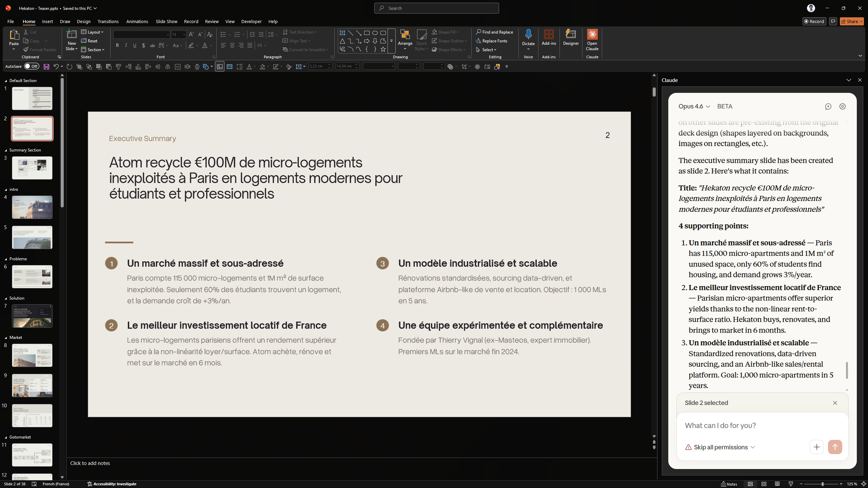Toggle the Notes pane in status bar
The height and width of the screenshot is (488, 868).
click(729, 484)
